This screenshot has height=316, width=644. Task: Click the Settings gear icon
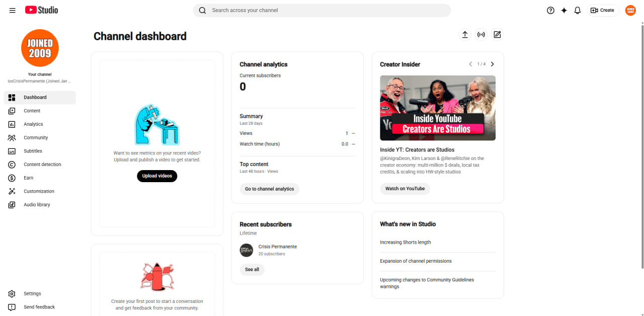click(12, 294)
